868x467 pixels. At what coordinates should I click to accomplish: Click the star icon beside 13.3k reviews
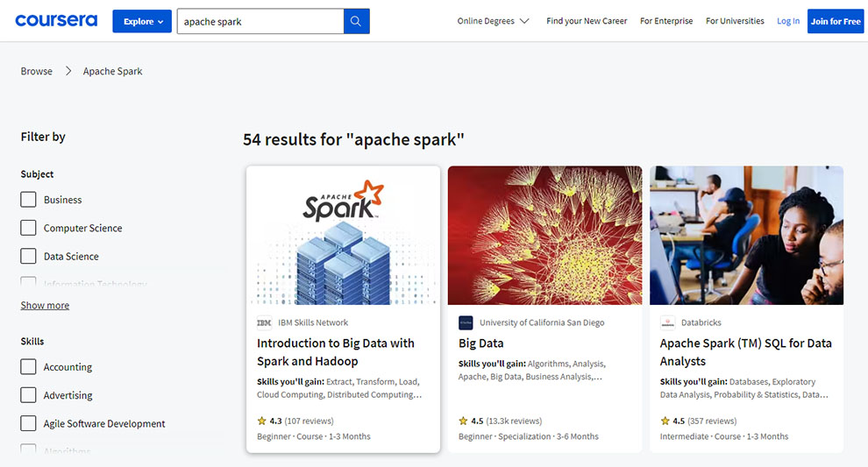coord(463,421)
